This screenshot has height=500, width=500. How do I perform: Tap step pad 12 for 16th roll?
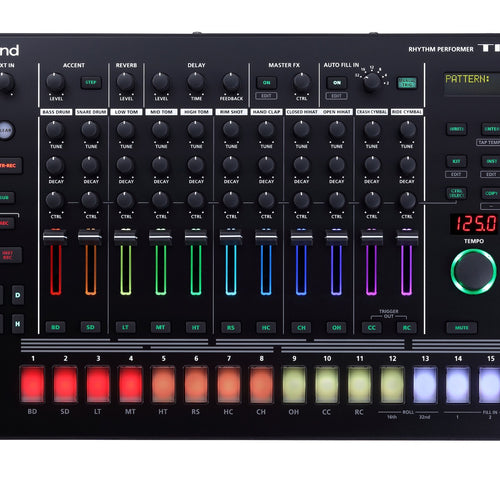pos(392,384)
